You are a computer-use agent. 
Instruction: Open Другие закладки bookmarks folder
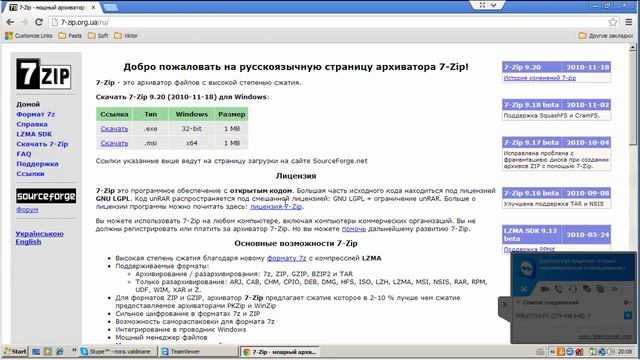coord(606,36)
